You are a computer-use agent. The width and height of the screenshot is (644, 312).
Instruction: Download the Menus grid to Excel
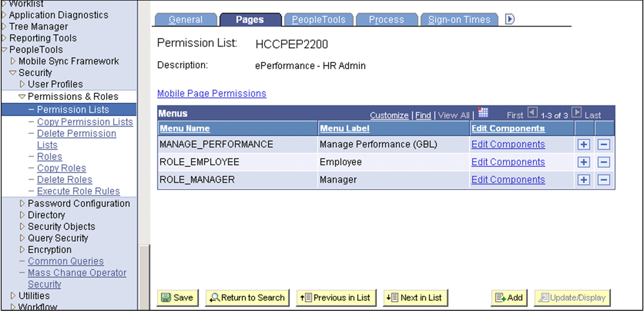pos(483,114)
